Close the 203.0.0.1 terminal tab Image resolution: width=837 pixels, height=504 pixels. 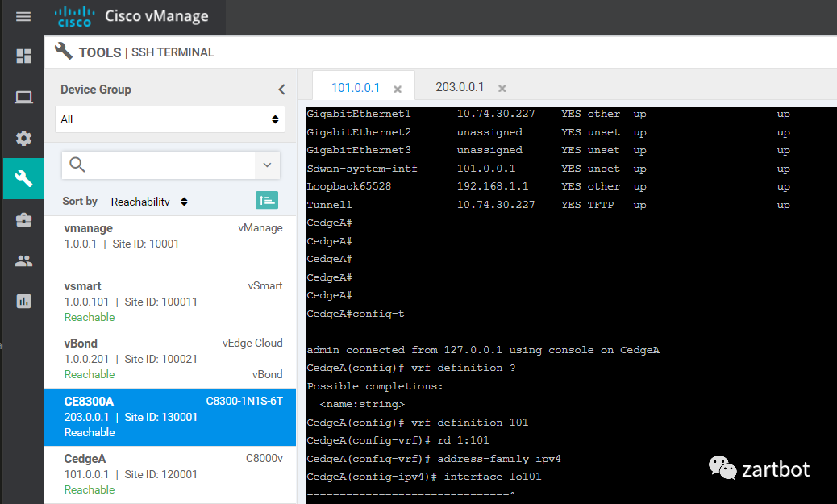(502, 88)
